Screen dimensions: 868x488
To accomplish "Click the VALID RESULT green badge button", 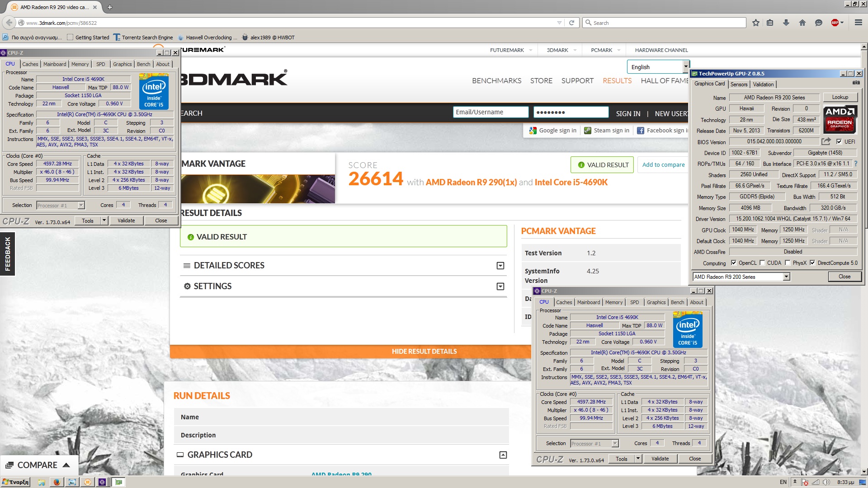I will 602,165.
